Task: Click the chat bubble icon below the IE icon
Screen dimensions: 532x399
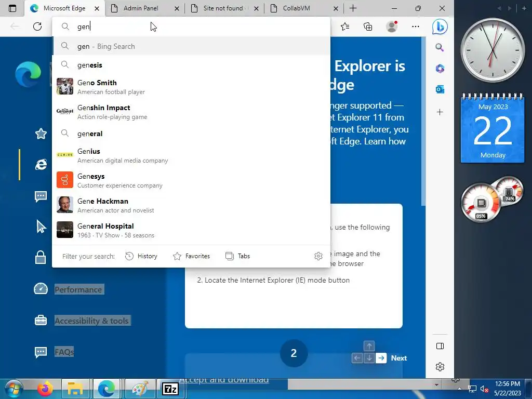Action: pyautogui.click(x=41, y=196)
